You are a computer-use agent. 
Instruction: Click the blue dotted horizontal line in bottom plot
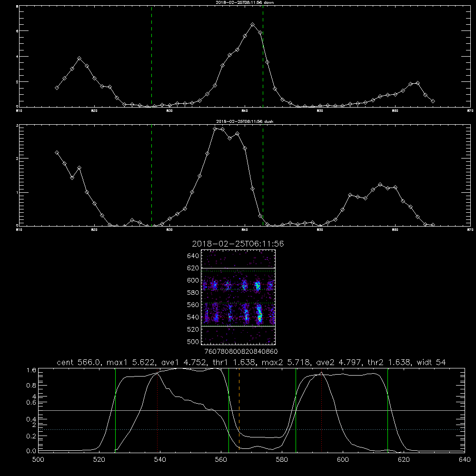251,429
